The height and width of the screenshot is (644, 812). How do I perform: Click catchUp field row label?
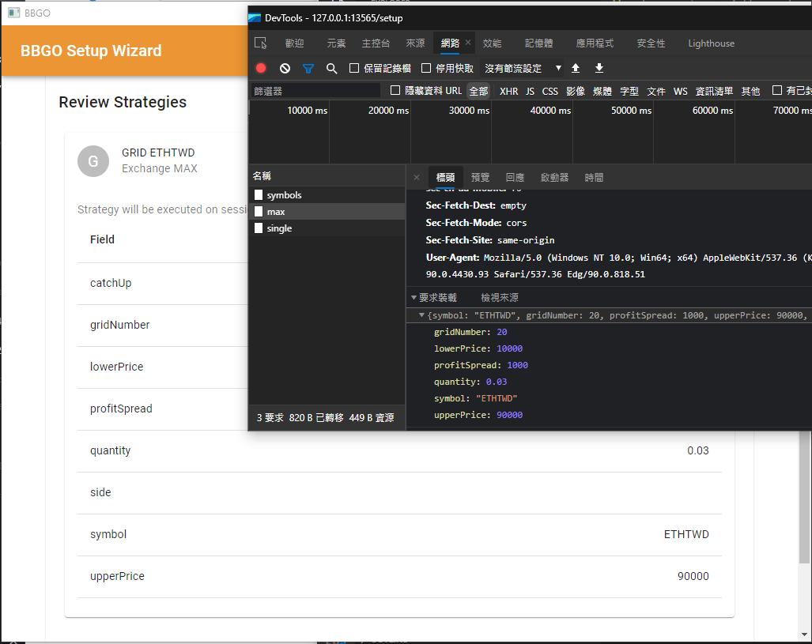point(111,283)
